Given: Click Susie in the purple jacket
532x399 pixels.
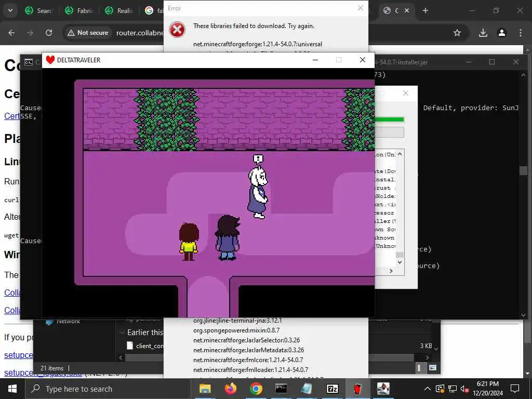Looking at the screenshot, I should (228, 237).
